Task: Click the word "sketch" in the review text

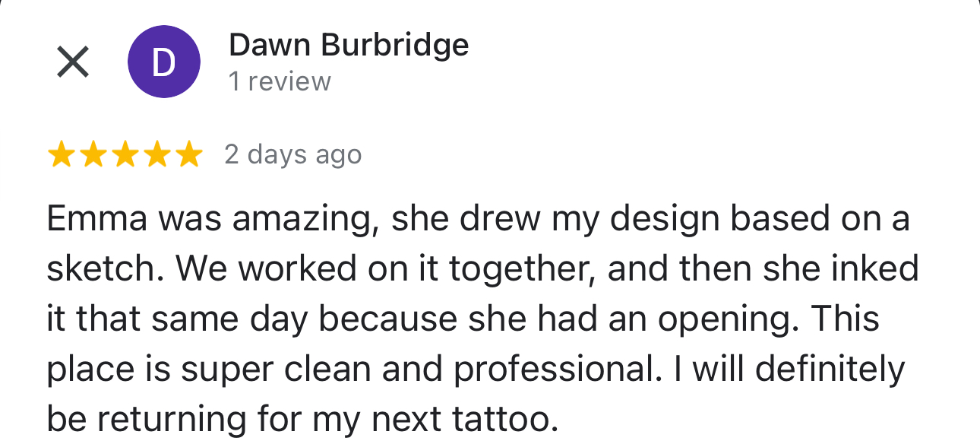Action: click(x=95, y=268)
